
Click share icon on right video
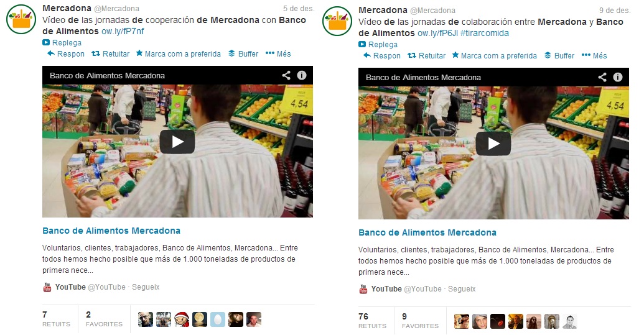coord(602,77)
